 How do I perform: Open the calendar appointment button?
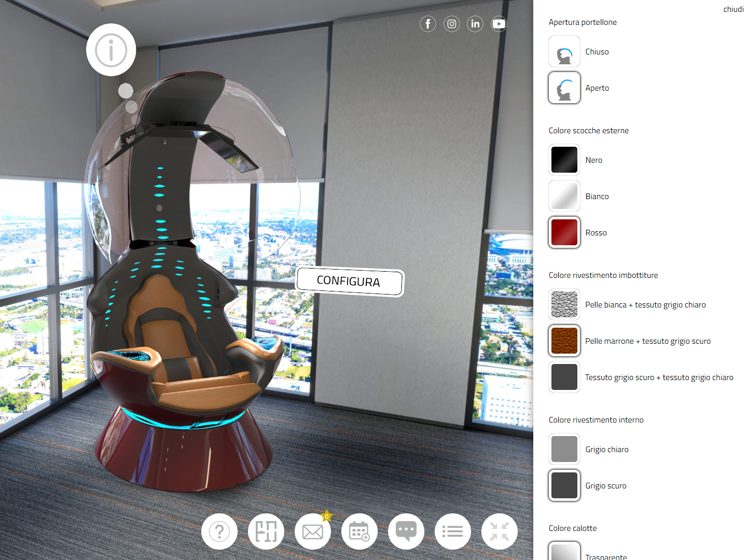point(359,531)
